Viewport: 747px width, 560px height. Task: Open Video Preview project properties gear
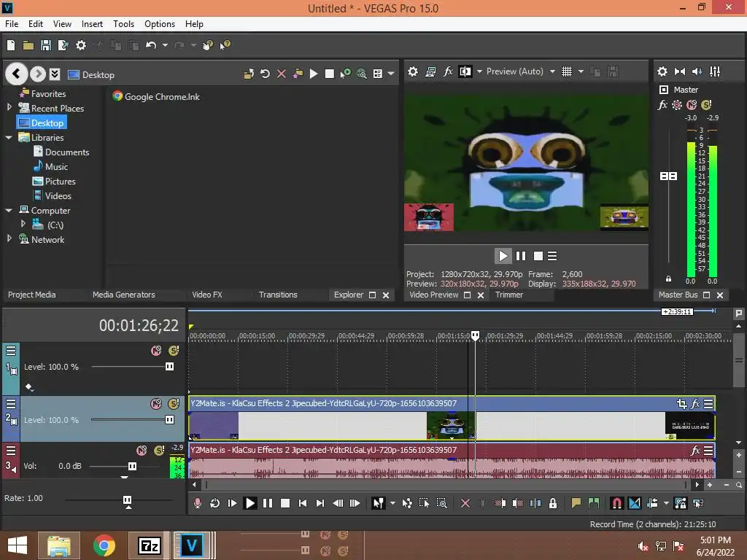coord(413,71)
